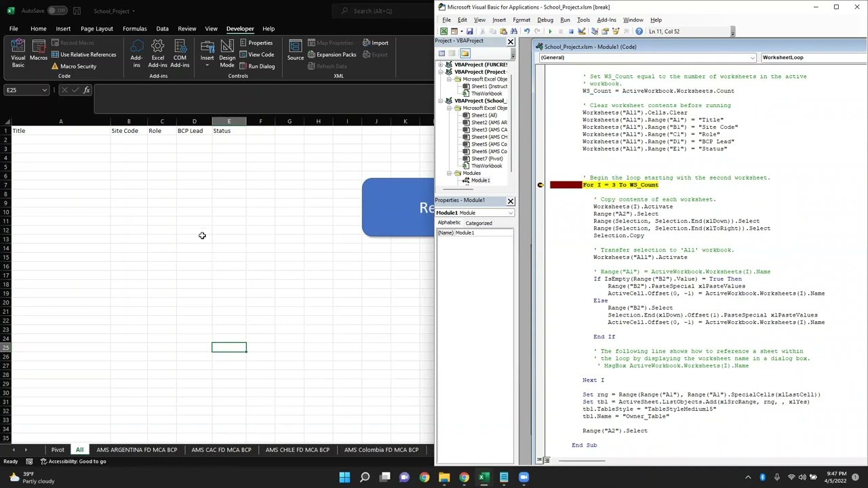Open control Properties in Controls group
This screenshot has height=488, width=868.
[x=256, y=43]
